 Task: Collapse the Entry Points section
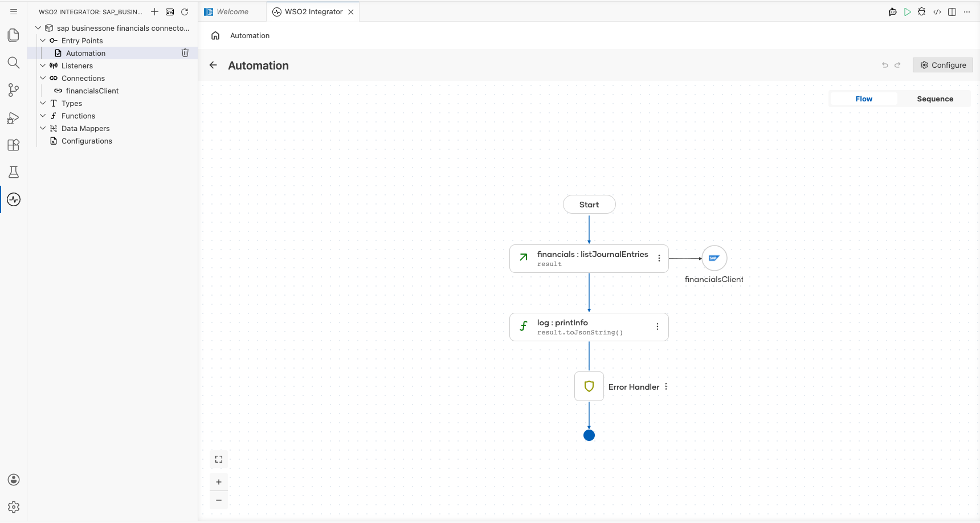(43, 40)
